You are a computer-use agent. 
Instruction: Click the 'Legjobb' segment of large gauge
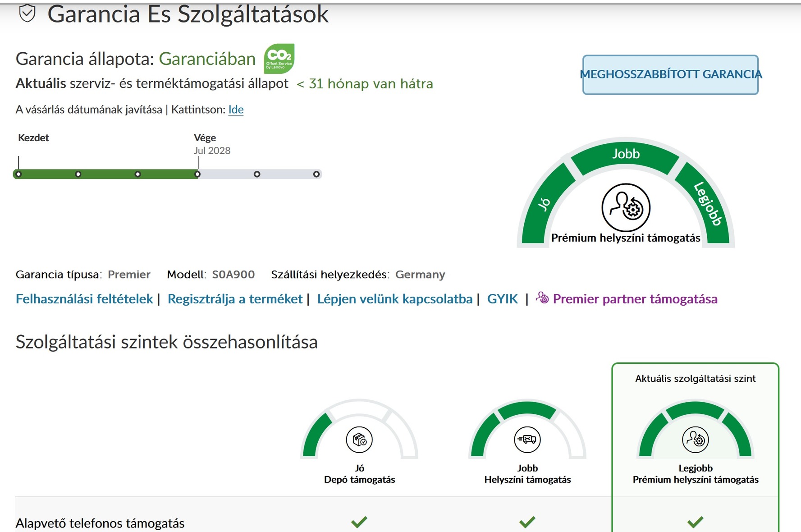(708, 204)
